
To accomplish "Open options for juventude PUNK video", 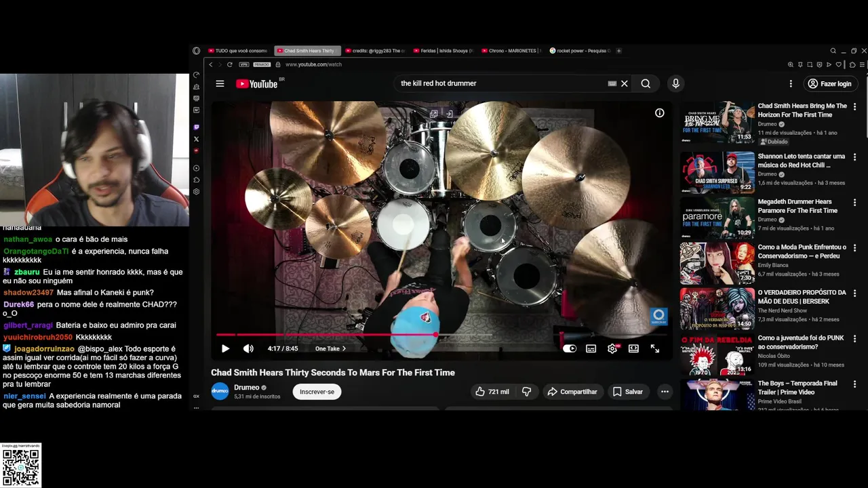I will [854, 339].
